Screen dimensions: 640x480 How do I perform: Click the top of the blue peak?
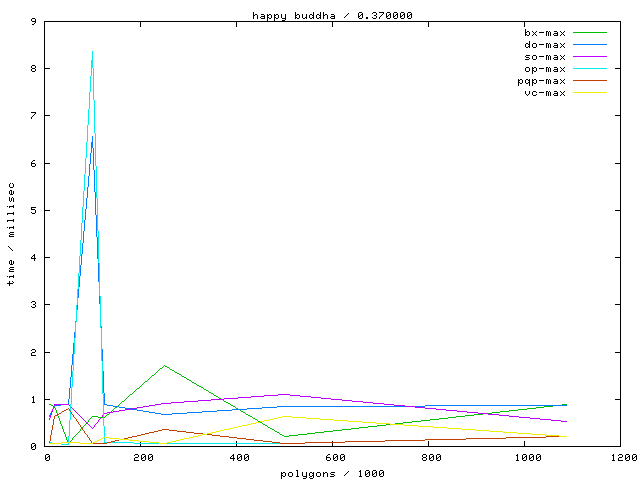(x=92, y=137)
